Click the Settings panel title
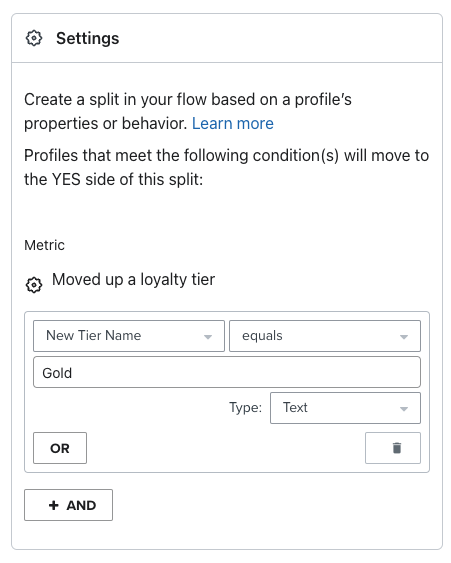The width and height of the screenshot is (451, 563). (88, 38)
